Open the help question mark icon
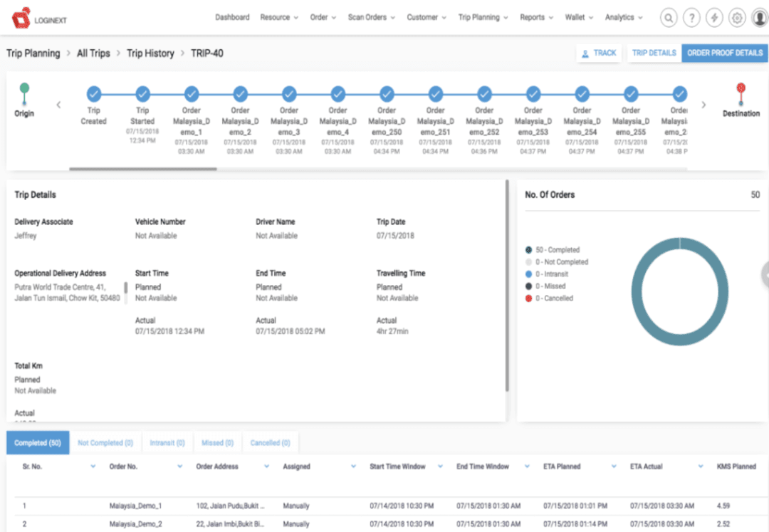This screenshot has height=532, width=769. (691, 17)
